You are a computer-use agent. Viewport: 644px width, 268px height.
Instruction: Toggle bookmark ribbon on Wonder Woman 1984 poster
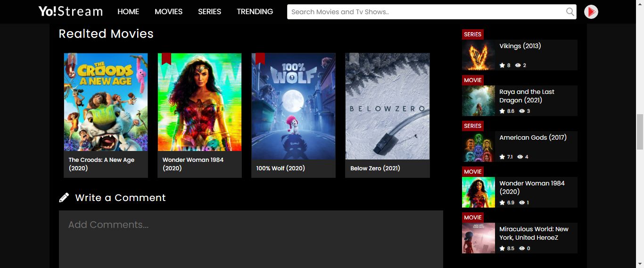166,59
